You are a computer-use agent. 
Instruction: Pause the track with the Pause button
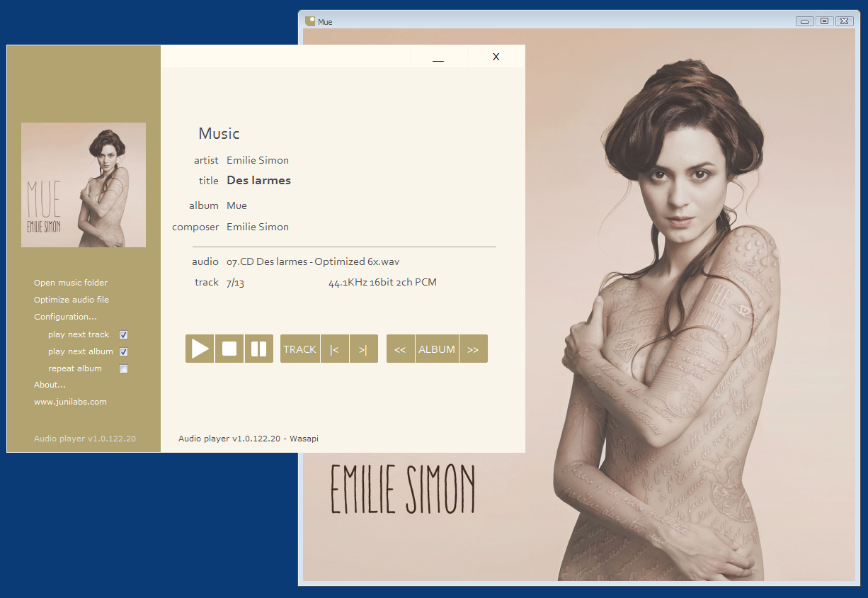[259, 349]
